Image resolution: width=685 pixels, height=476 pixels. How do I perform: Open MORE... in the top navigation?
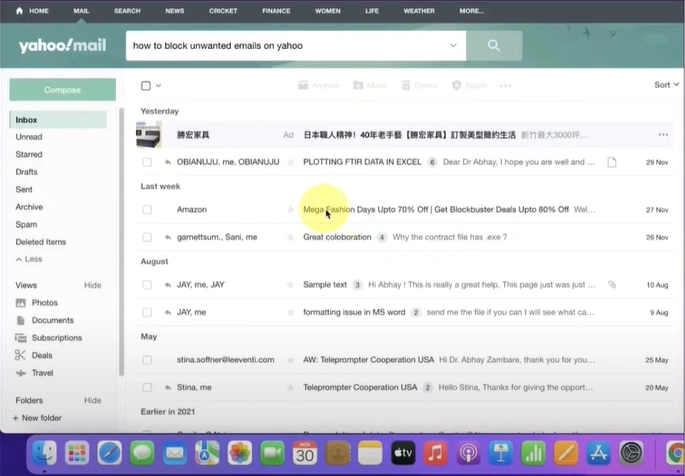(471, 11)
